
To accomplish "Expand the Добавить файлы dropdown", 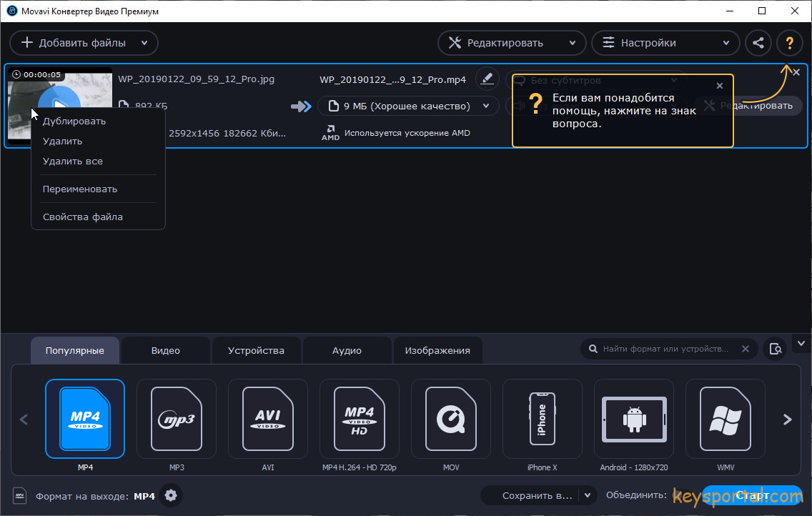I will pyautogui.click(x=144, y=43).
